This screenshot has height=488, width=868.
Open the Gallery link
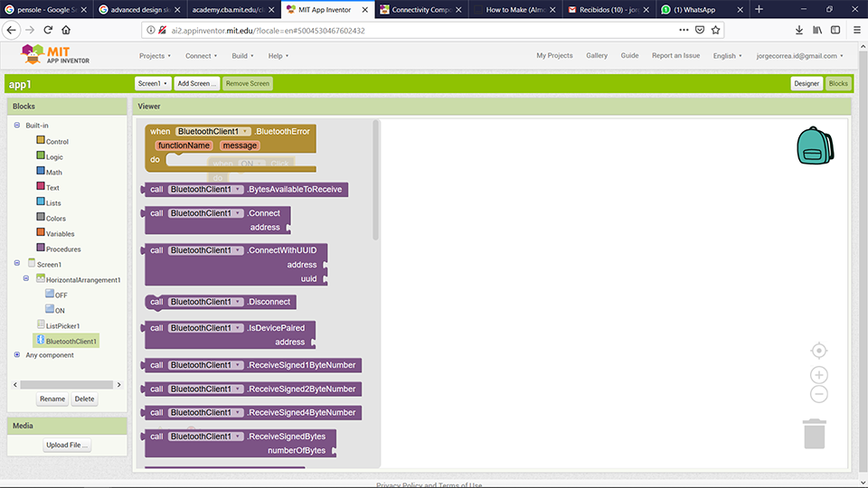pos(597,55)
